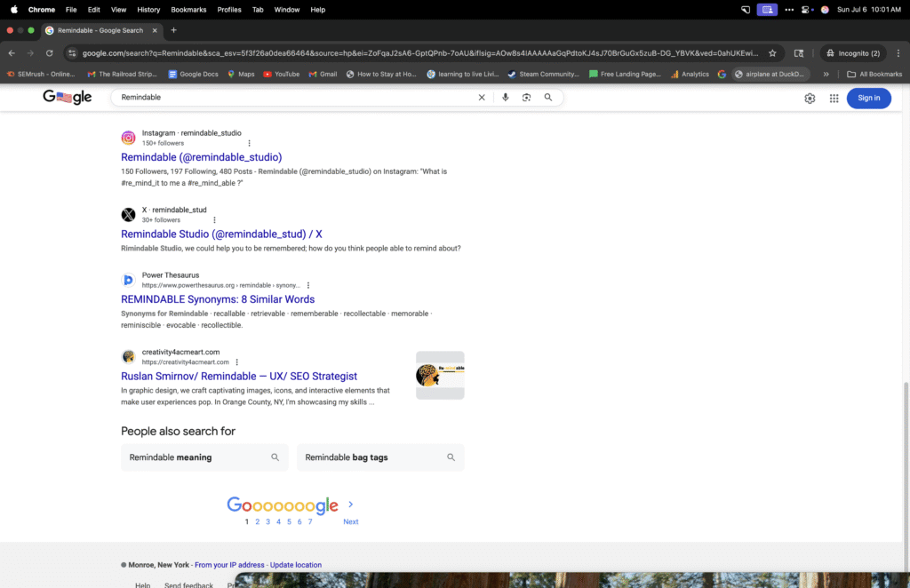Open Google search settings gear
The image size is (910, 588).
(810, 99)
